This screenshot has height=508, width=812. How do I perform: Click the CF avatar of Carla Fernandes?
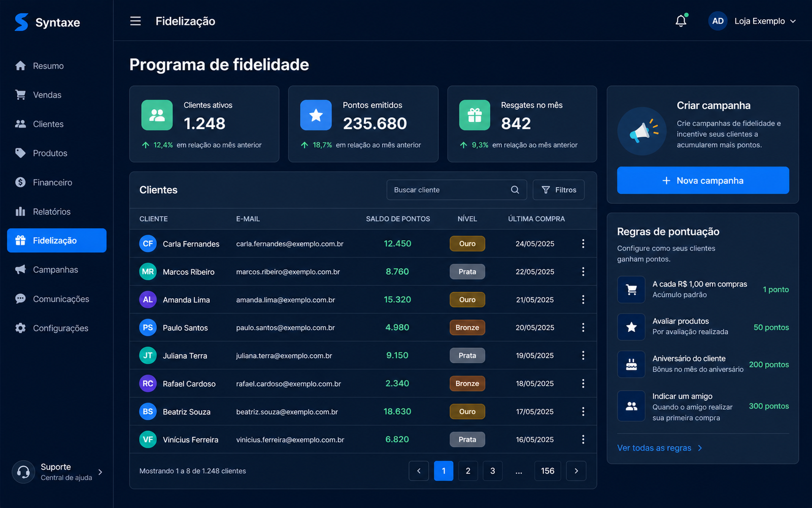pos(148,244)
